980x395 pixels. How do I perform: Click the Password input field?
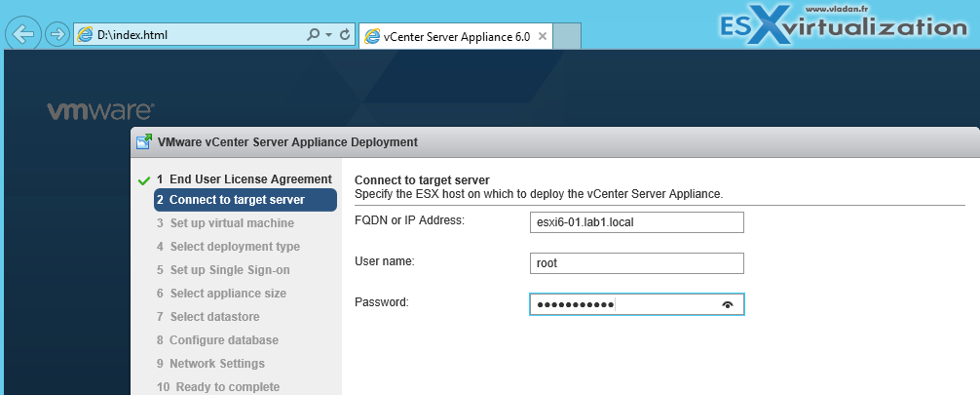[x=636, y=304]
